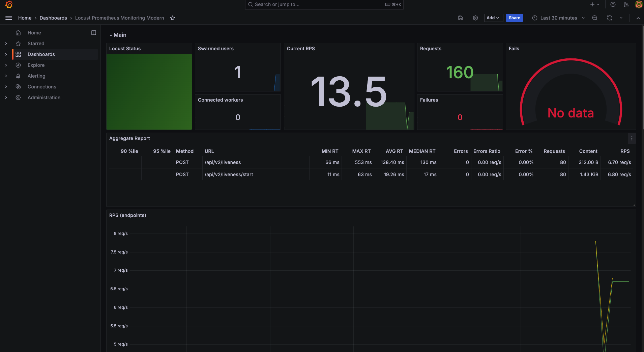The width and height of the screenshot is (644, 352).
Task: Toggle the hamburger navigation menu
Action: tap(9, 18)
